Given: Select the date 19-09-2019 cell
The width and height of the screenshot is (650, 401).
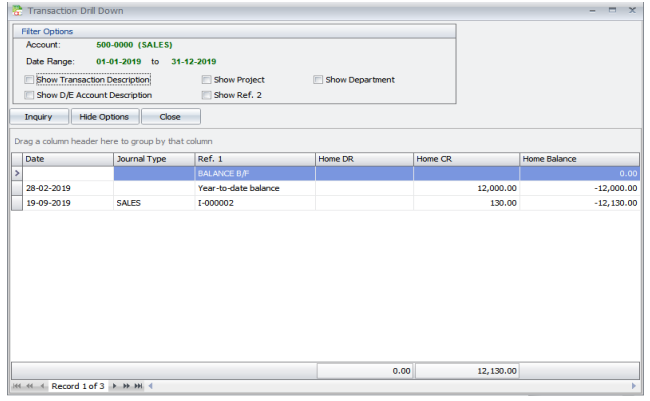Looking at the screenshot, I should coord(68,203).
